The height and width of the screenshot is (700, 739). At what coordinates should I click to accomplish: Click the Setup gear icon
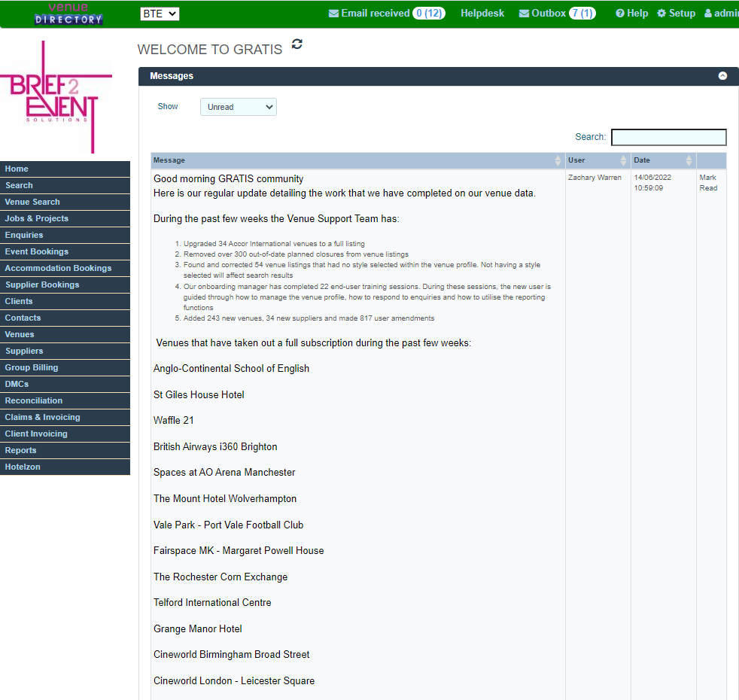[x=661, y=14]
